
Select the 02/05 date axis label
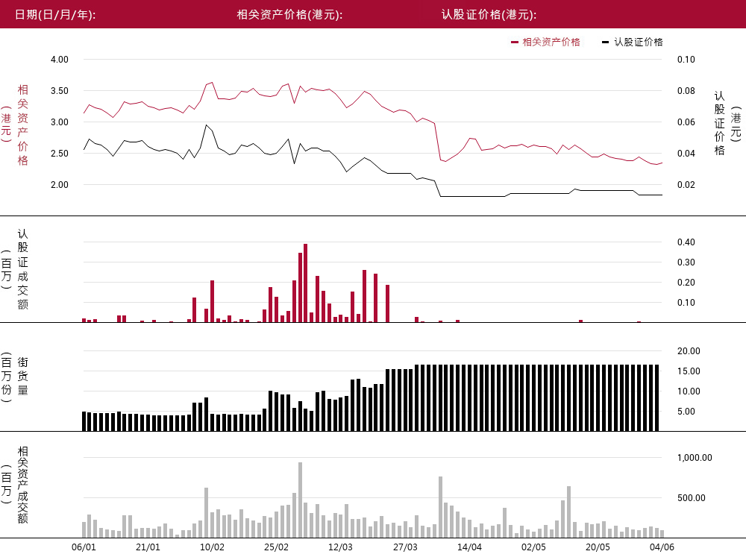point(534,547)
